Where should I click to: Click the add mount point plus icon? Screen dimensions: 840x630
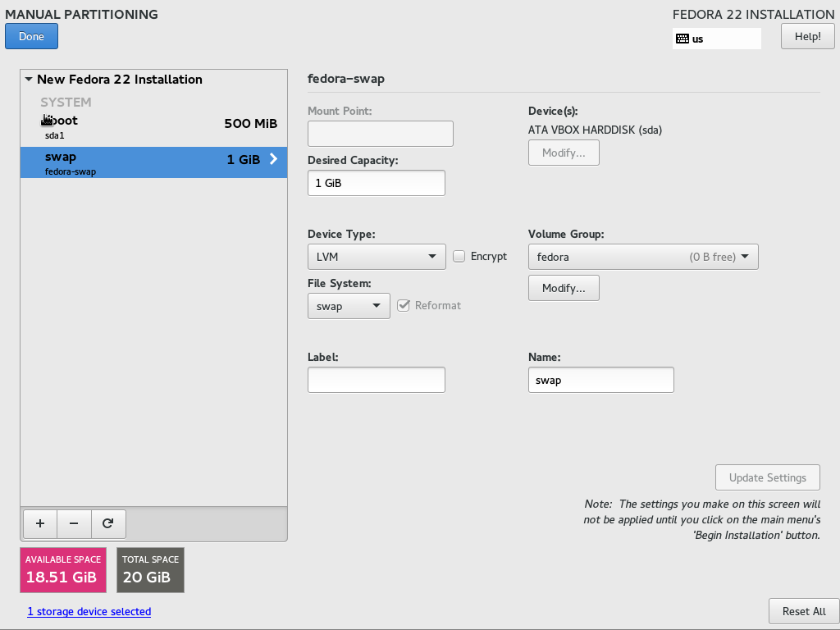(x=40, y=523)
